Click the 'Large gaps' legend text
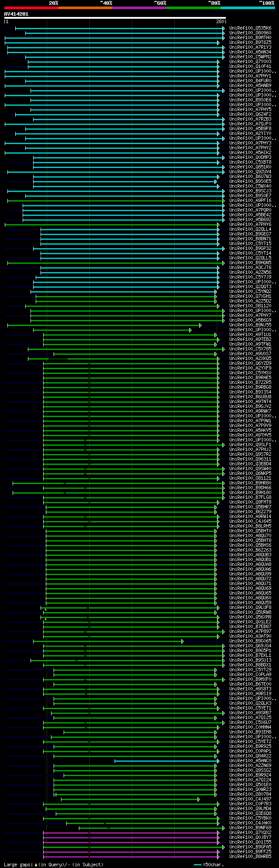The width and height of the screenshot is (279, 868). point(18,865)
